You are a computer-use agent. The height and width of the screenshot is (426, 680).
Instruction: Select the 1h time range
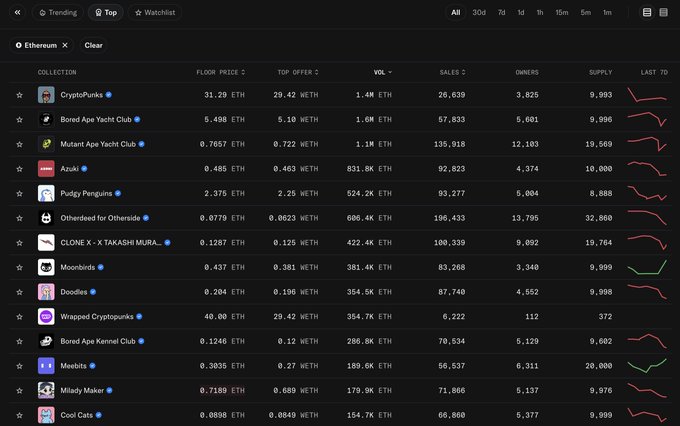[x=540, y=13]
